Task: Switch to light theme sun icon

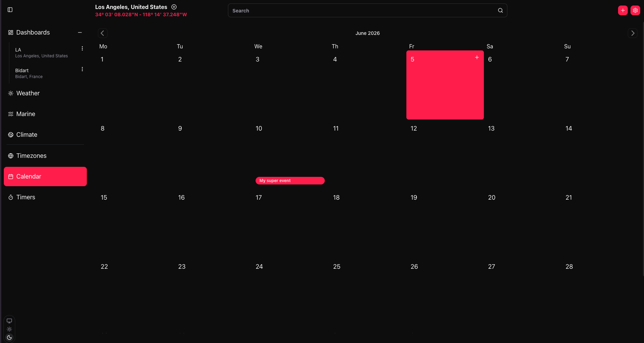Action: [x=9, y=329]
